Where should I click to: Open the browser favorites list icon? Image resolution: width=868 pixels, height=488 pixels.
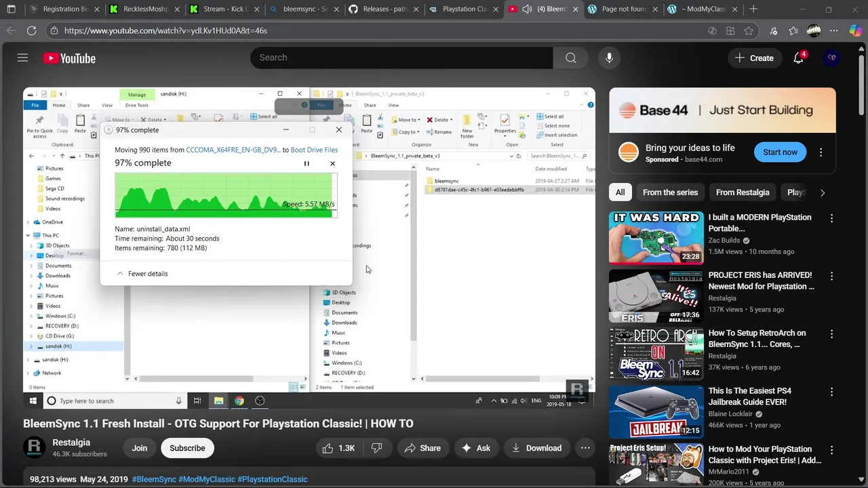793,30
